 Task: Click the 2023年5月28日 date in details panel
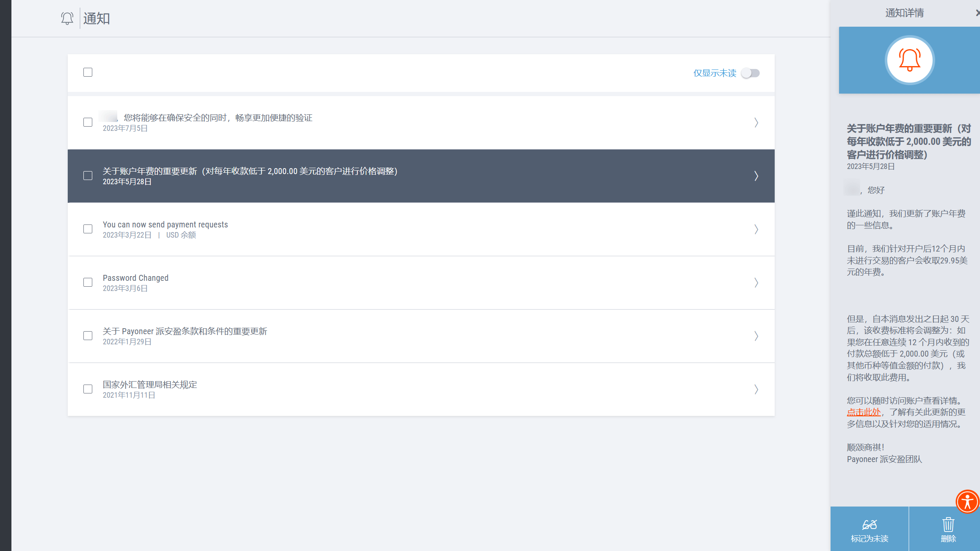click(871, 166)
